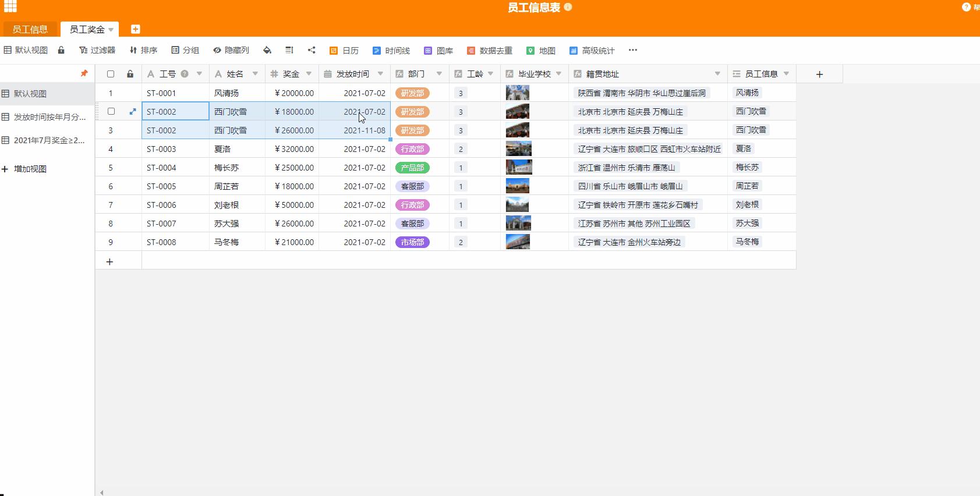Add a new row with plus button
Viewport: 980px width, 496px height.
pyautogui.click(x=109, y=261)
